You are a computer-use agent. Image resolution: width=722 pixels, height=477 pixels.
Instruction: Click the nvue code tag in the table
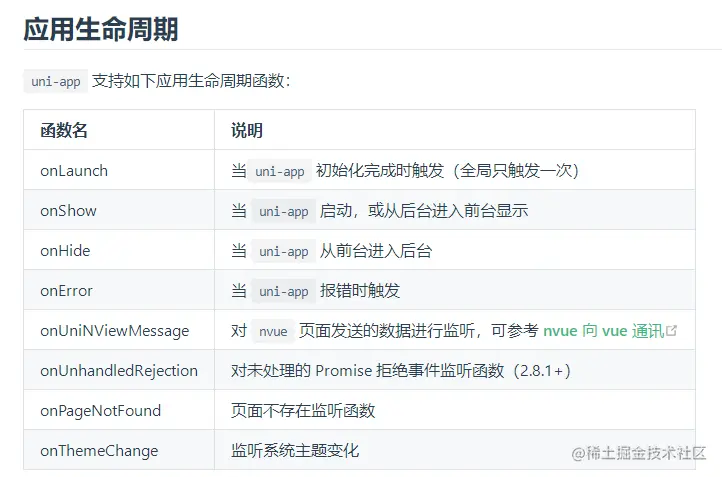coord(273,332)
